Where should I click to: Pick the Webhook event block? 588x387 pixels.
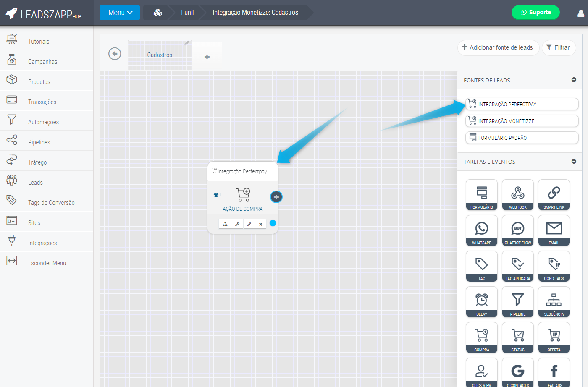(517, 195)
